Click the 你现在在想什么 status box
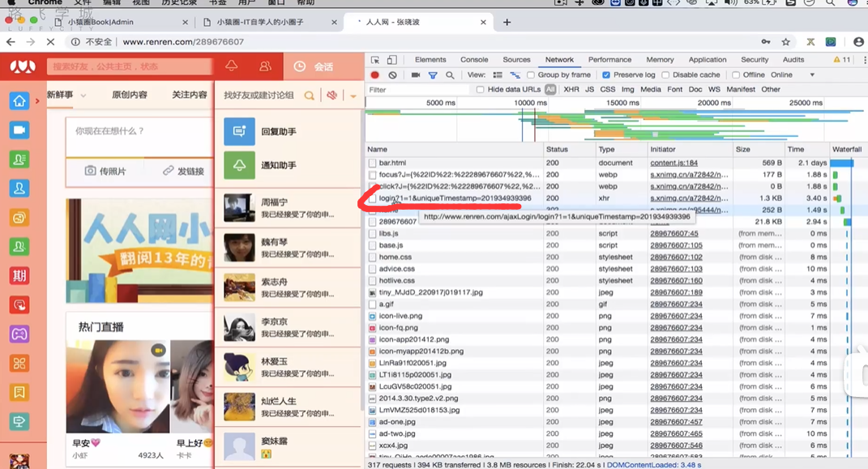The height and width of the screenshot is (469, 868). click(139, 137)
